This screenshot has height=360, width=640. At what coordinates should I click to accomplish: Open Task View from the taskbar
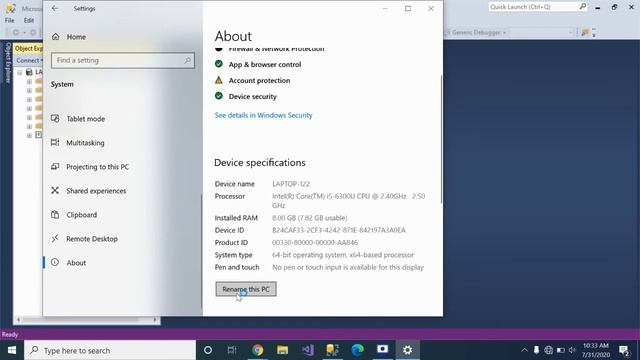[232, 350]
